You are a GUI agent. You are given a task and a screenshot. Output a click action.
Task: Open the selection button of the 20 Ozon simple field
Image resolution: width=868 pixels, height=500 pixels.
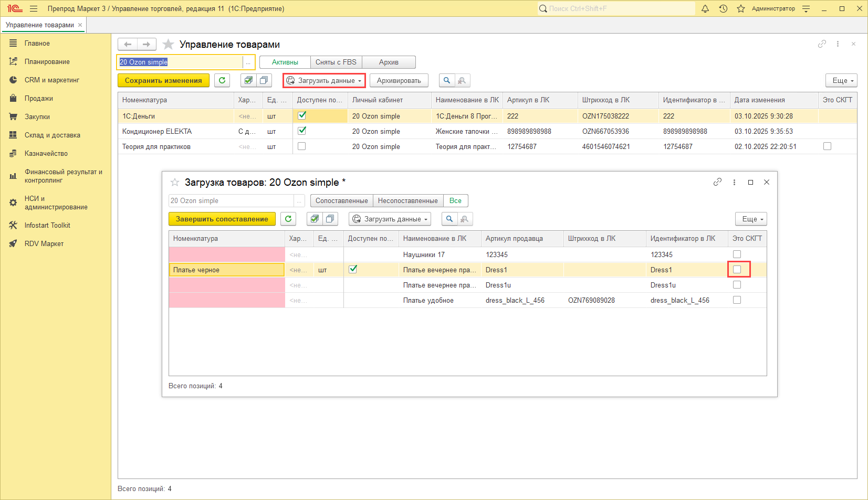tap(248, 62)
